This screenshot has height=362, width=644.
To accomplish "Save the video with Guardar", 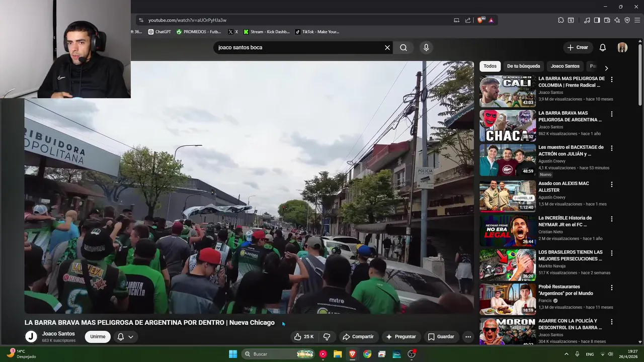I will pos(441,337).
